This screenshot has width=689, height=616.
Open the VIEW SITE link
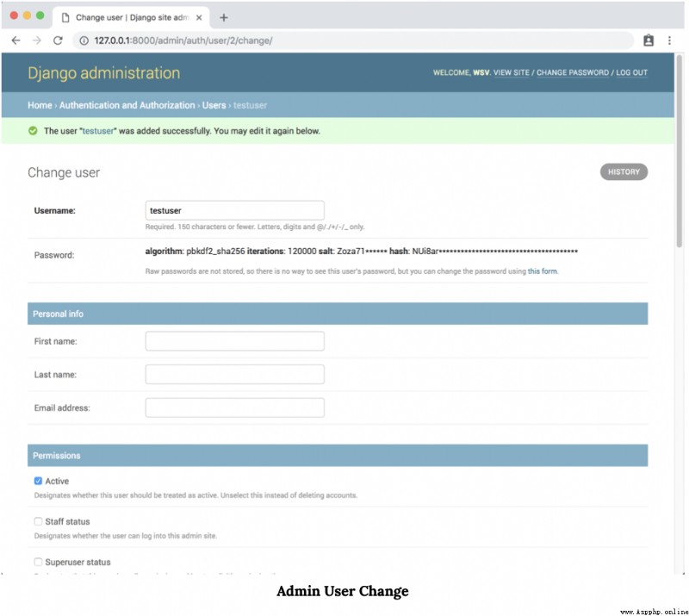[511, 72]
